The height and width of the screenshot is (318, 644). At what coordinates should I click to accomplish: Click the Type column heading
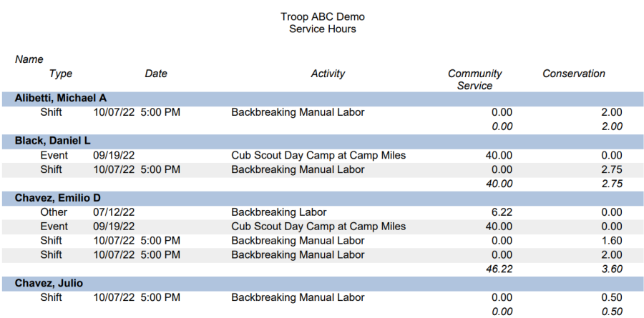(x=60, y=74)
